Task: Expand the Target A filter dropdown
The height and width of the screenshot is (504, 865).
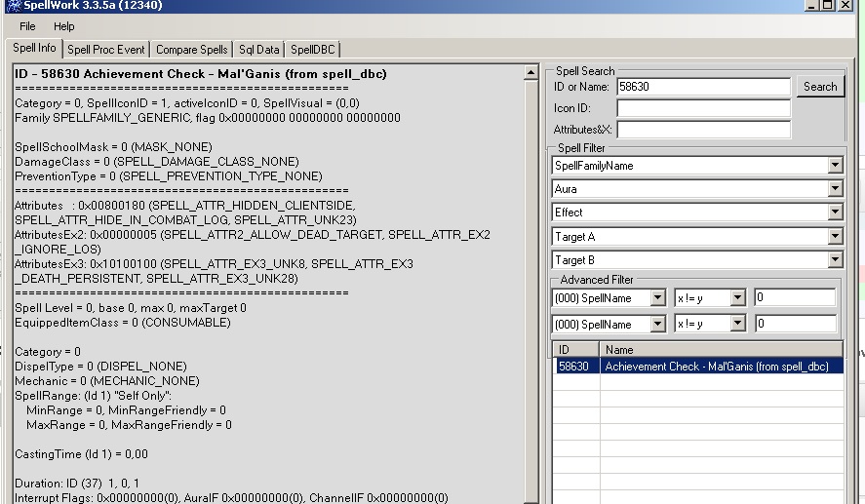Action: click(x=835, y=237)
